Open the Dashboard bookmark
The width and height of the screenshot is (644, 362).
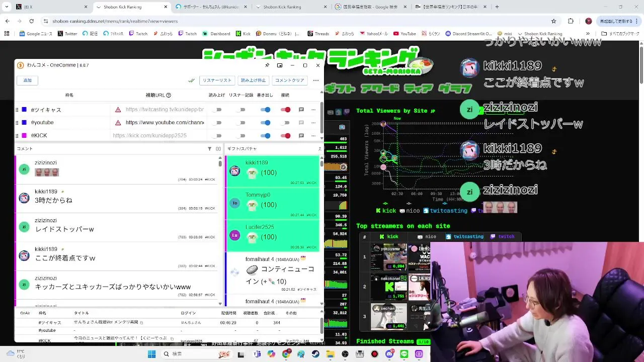(x=216, y=34)
